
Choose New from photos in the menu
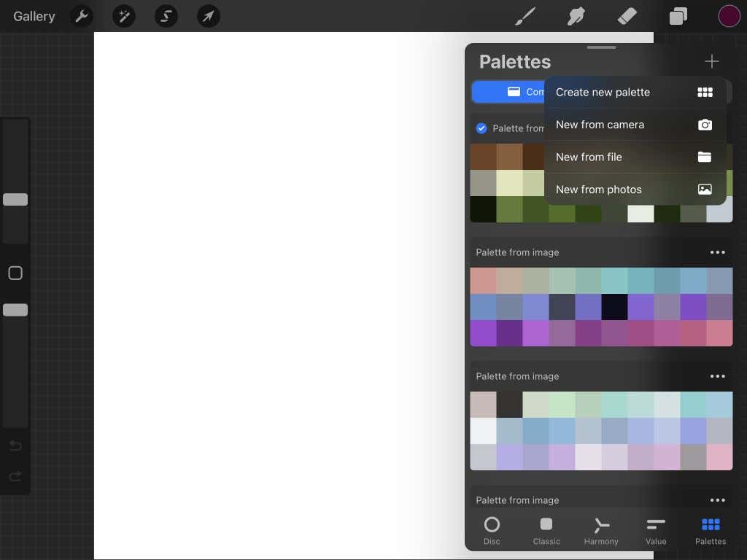(x=598, y=189)
